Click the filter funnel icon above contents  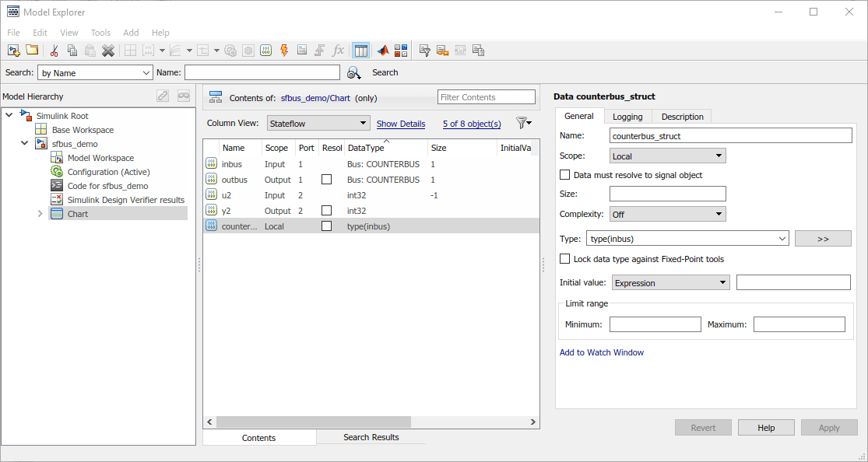coord(523,123)
